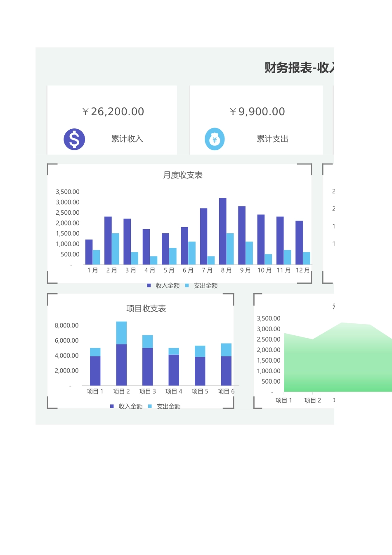Select the 月度收支表 chart title
The height and width of the screenshot is (555, 392).
pos(182,175)
